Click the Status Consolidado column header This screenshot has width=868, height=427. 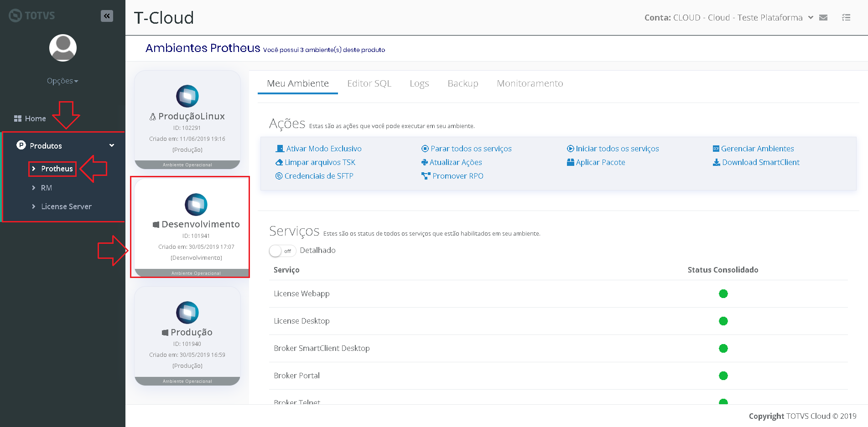(x=723, y=270)
